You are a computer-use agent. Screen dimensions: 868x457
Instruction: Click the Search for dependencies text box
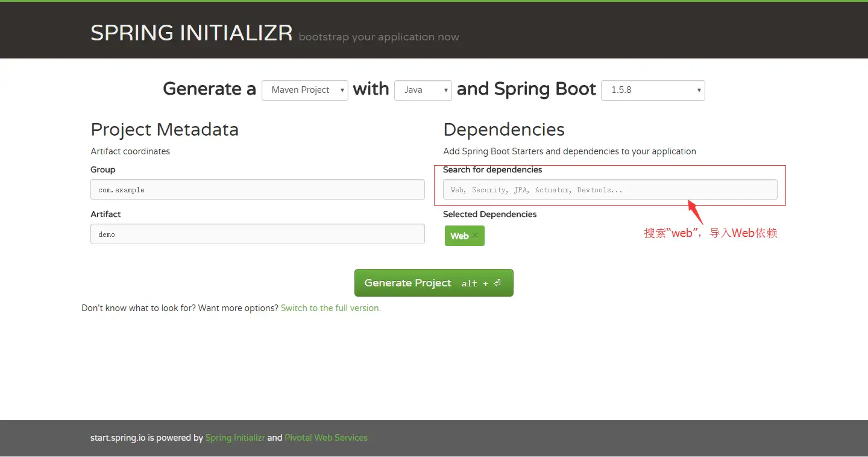pyautogui.click(x=610, y=189)
